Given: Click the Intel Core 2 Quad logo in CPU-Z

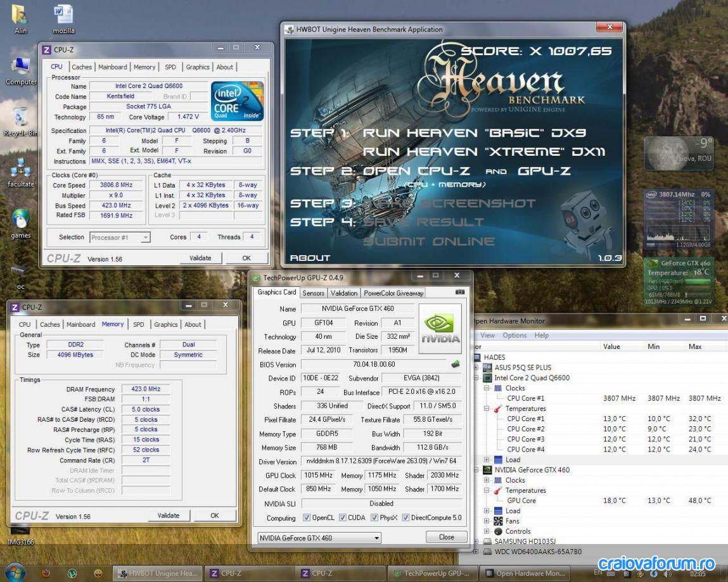Looking at the screenshot, I should (237, 101).
